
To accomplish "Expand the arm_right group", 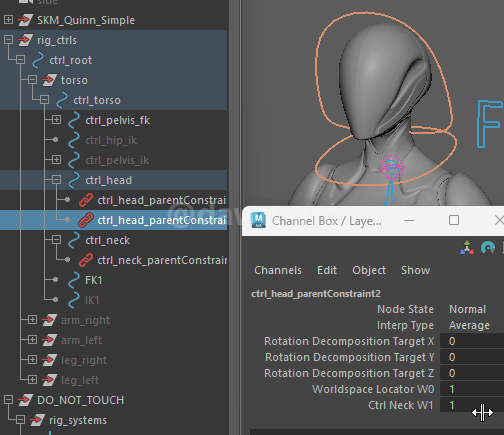I will coord(32,320).
